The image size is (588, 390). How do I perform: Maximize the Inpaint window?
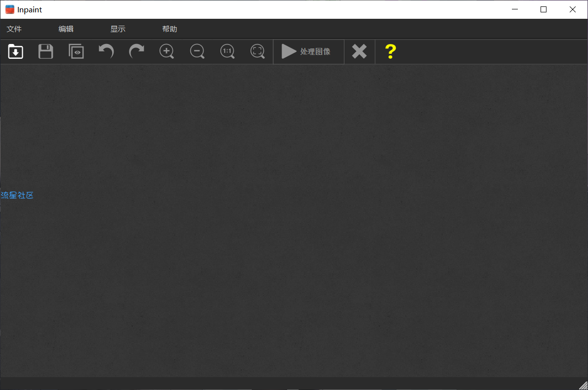(x=544, y=9)
